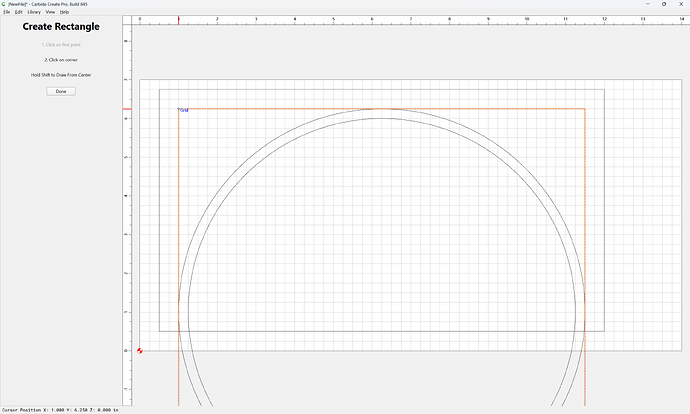This screenshot has height=414, width=690.
Task: Click the red marker on horizontal ruler
Action: tap(178, 20)
